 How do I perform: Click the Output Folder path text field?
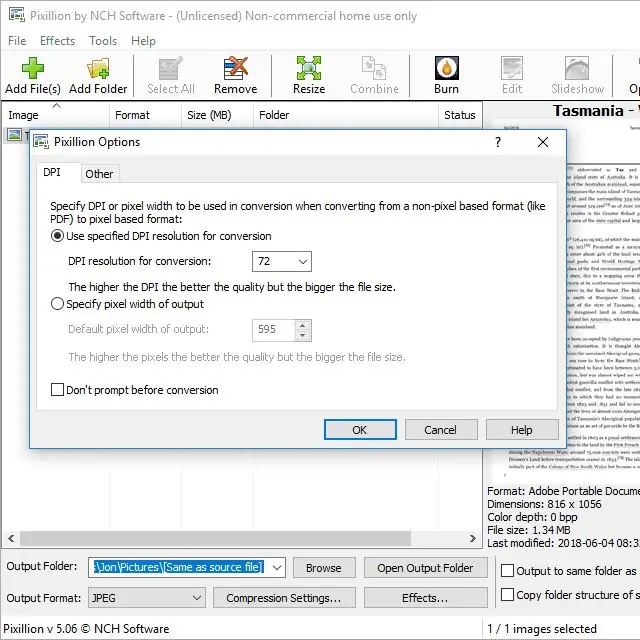coord(179,567)
